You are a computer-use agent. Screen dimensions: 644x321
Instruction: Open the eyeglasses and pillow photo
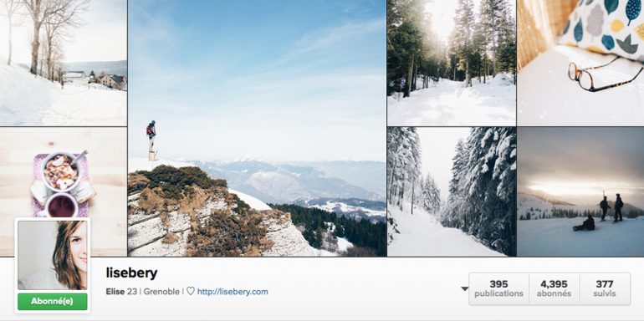click(x=580, y=63)
